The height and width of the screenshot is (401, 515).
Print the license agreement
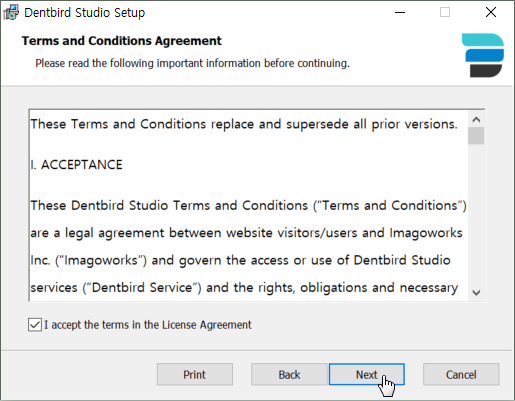click(195, 374)
